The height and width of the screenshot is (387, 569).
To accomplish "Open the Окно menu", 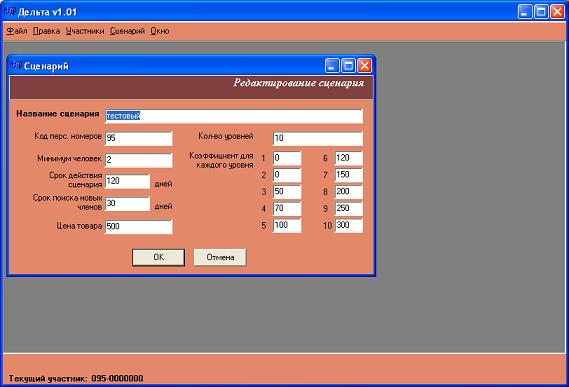I will coord(160,31).
